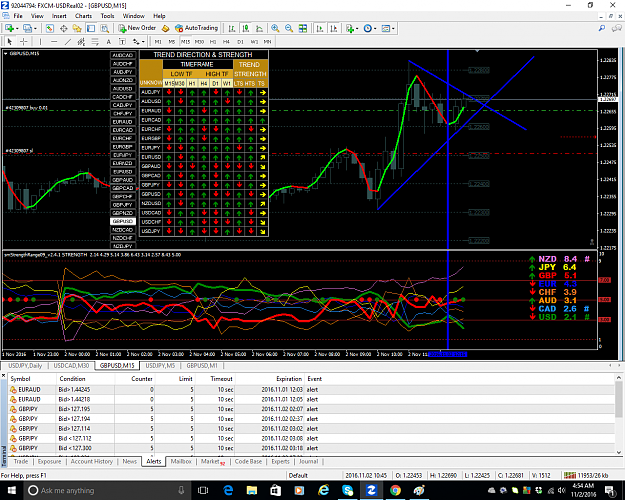
Task: Zoom out on the chart
Action: 289,28
